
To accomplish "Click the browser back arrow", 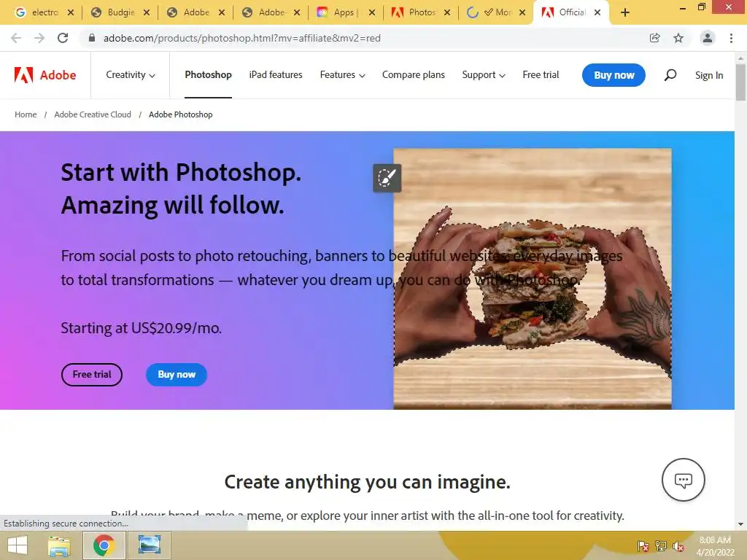I will click(16, 38).
